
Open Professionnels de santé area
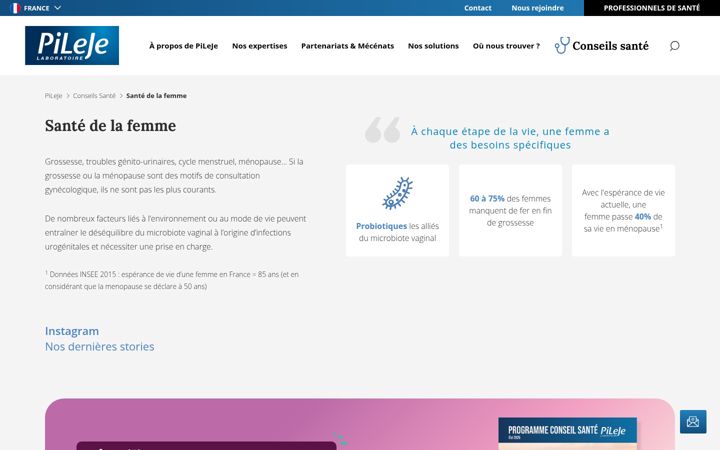point(652,8)
